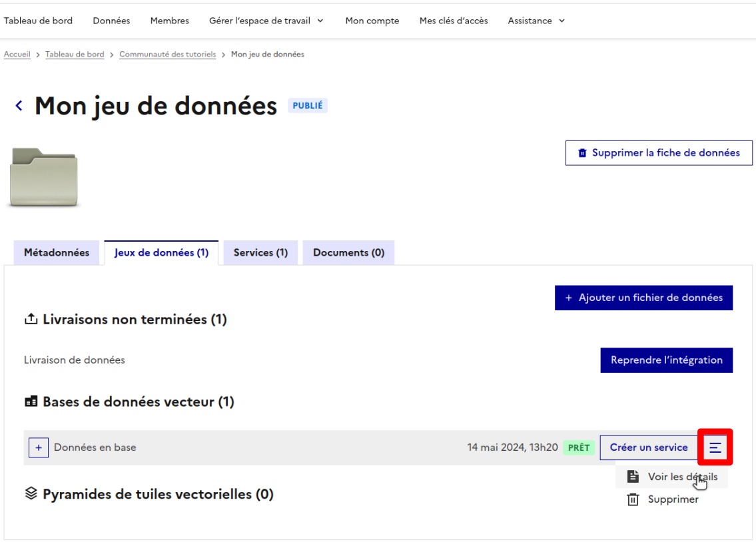Expand the Données en base row with the plus
This screenshot has width=756, height=542.
38,447
